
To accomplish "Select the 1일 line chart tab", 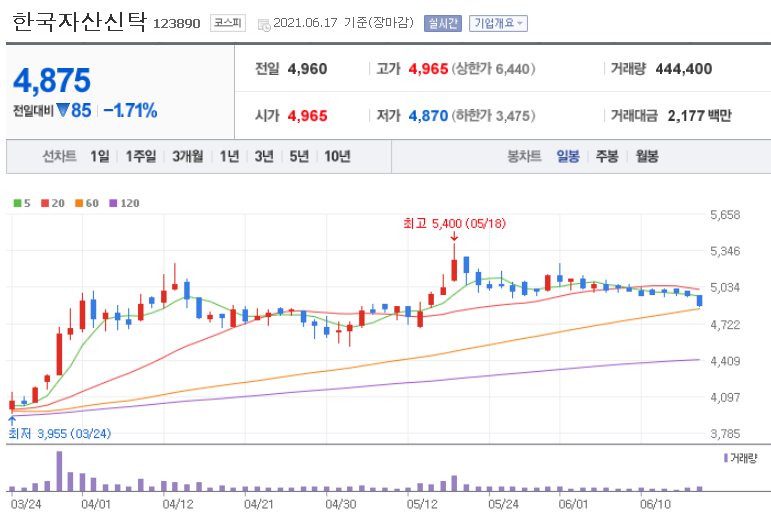I will (100, 156).
